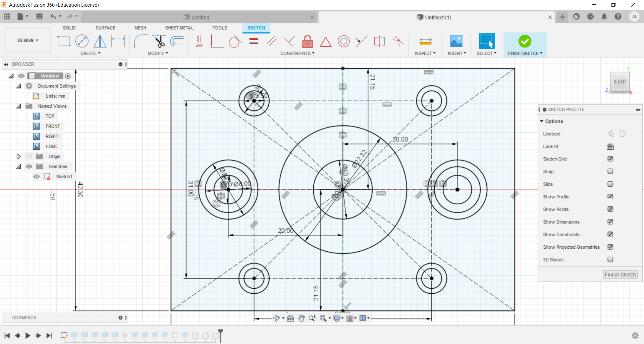644x344 pixels.
Task: Apply the Fix/Unfix lock constraint
Action: tap(308, 41)
